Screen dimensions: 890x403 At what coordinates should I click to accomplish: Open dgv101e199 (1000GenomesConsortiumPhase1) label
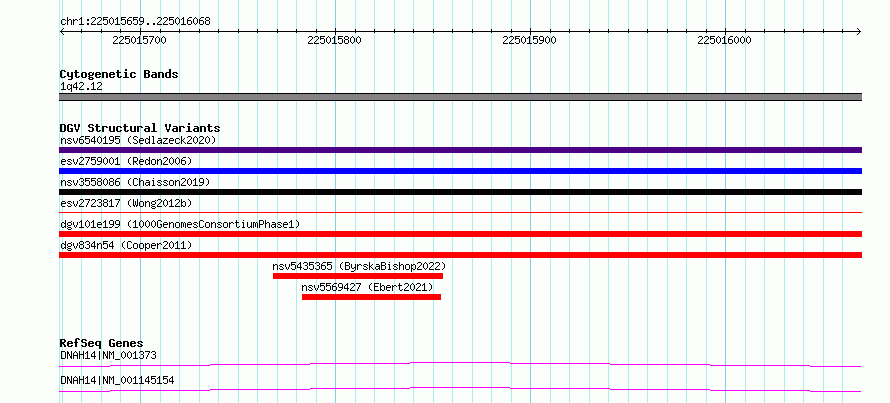pyautogui.click(x=180, y=224)
